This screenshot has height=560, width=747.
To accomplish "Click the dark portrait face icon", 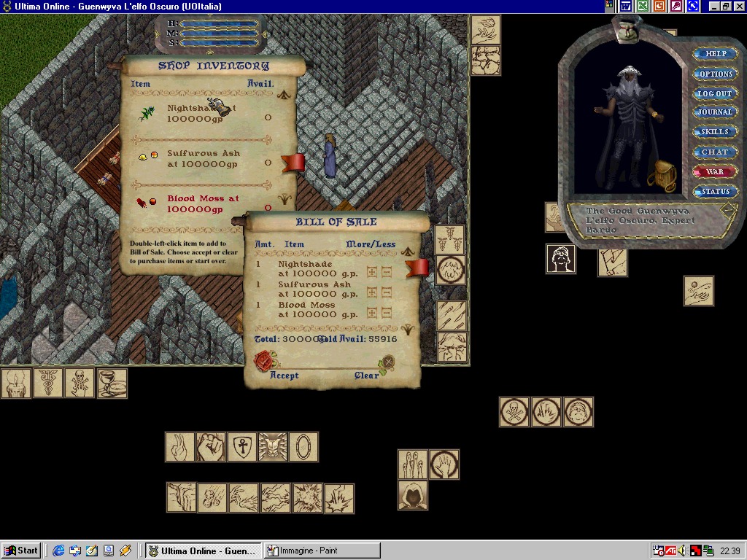I will pyautogui.click(x=561, y=259).
